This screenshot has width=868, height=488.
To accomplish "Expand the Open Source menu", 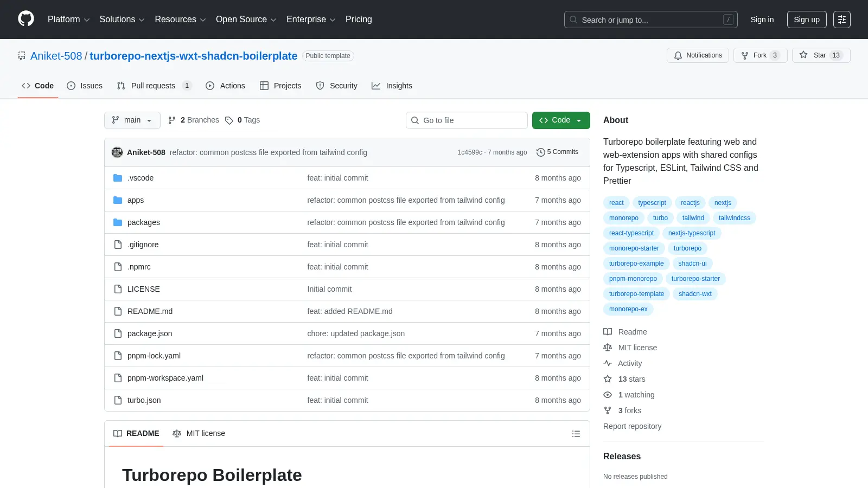I will click(246, 20).
